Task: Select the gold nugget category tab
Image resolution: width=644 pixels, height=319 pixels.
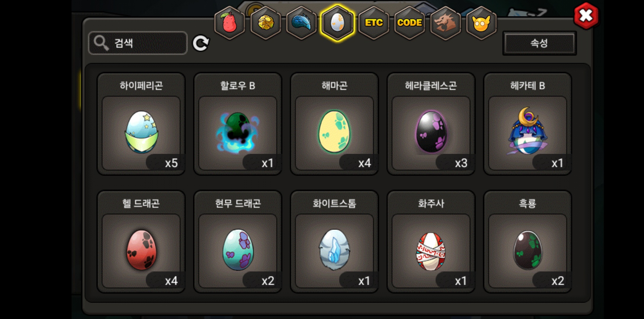Action: (x=266, y=23)
